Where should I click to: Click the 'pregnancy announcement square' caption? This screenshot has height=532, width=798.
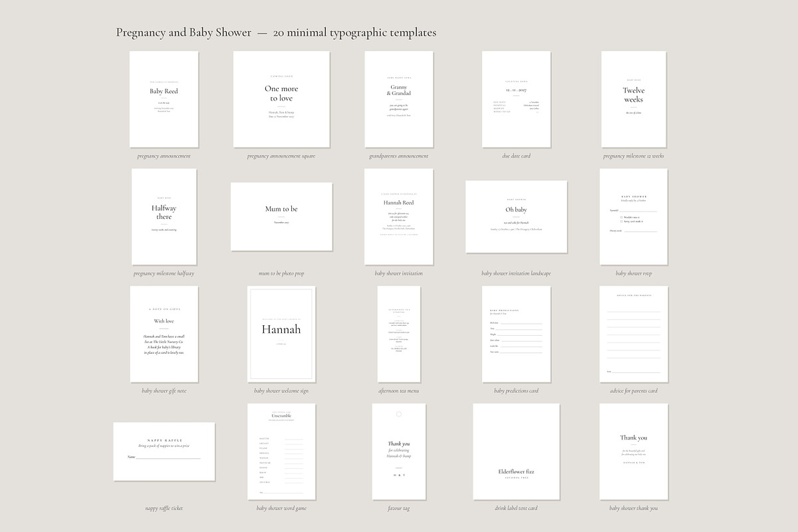[x=281, y=156]
